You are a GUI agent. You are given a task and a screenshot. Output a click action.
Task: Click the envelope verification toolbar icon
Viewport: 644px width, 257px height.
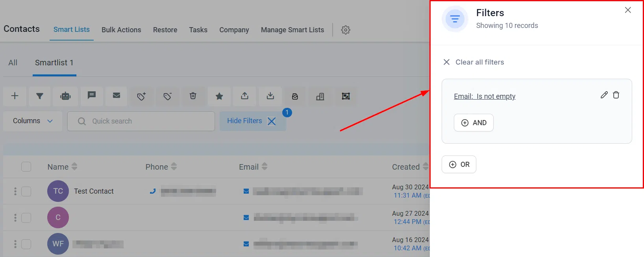(x=295, y=96)
